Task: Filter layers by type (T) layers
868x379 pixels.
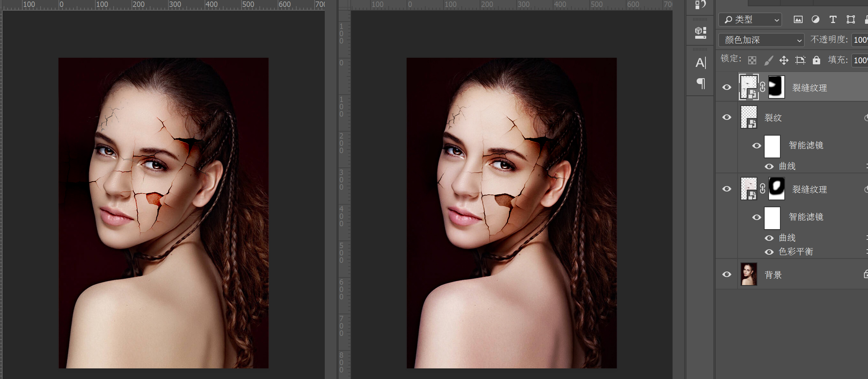Action: pyautogui.click(x=833, y=20)
